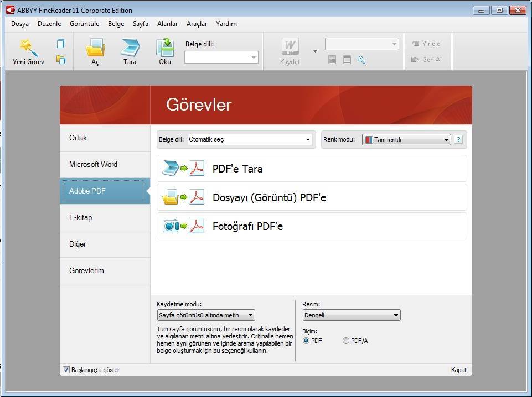Click the Yinele redo icon
Image resolution: width=532 pixels, height=397 pixels.
pyautogui.click(x=415, y=43)
